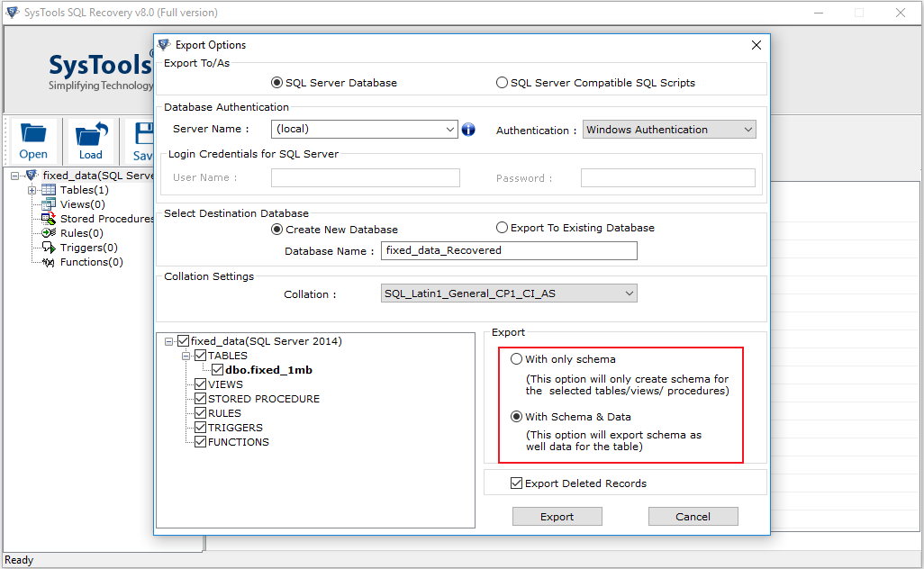The image size is (924, 569).
Task: Collapse the TABLES node in export tree
Action: tap(187, 356)
